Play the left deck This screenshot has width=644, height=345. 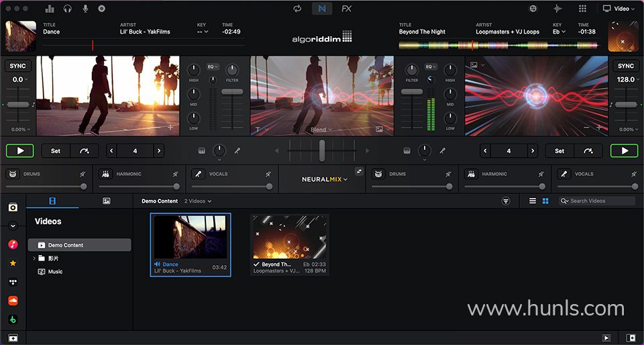pos(19,151)
